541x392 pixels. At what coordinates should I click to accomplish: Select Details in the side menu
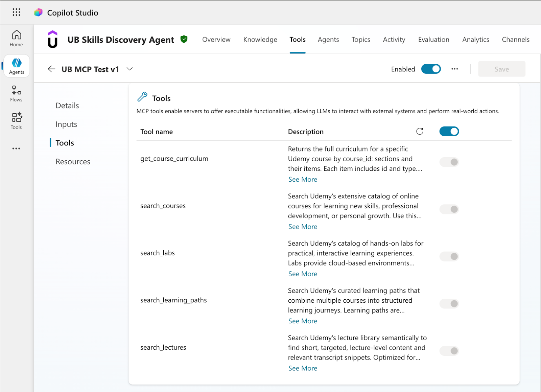67,106
